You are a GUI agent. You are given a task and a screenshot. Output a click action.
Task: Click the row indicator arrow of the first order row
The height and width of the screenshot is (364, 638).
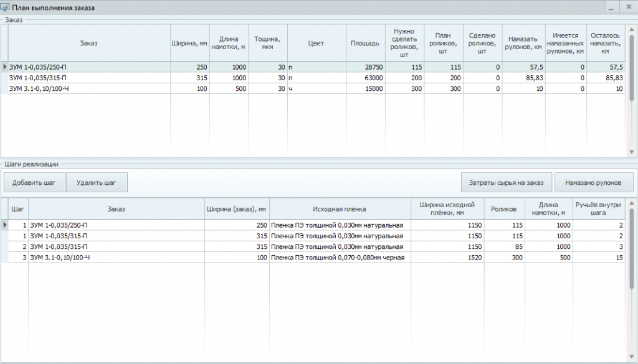click(5, 67)
